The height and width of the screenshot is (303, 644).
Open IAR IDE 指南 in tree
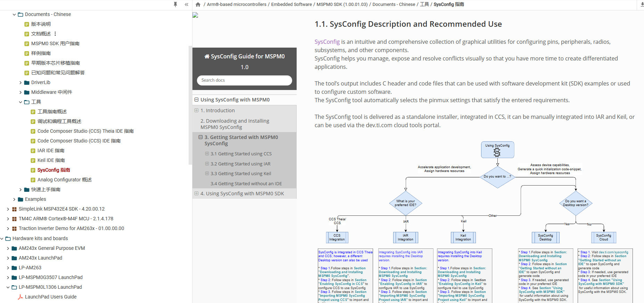coord(51,151)
